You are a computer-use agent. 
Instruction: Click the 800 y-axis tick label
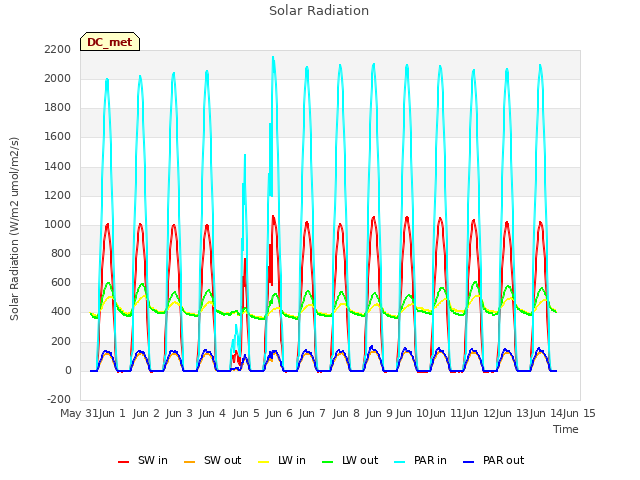tap(61, 253)
